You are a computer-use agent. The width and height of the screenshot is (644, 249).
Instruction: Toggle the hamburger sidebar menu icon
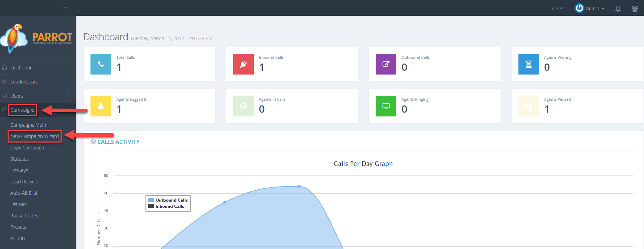(65, 8)
